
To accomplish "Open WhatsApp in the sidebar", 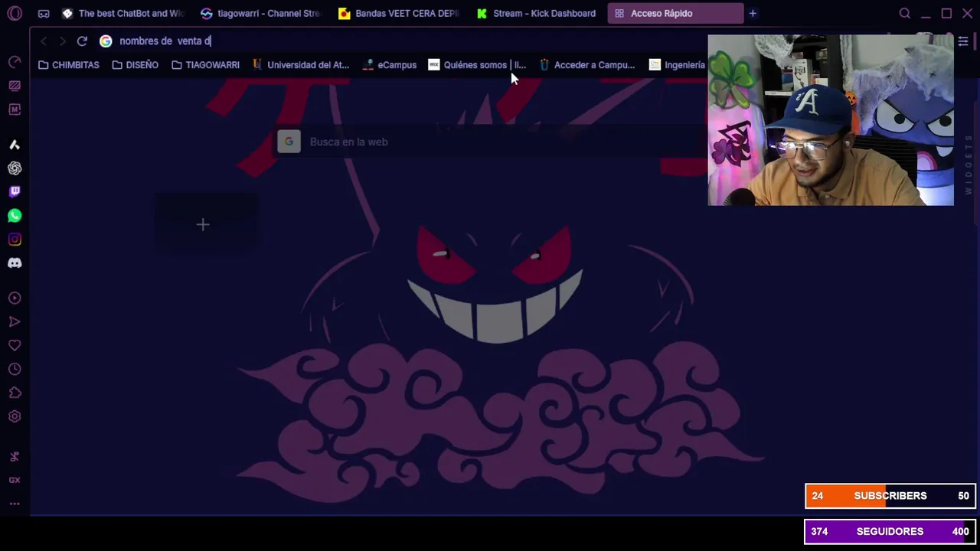I will click(x=15, y=216).
